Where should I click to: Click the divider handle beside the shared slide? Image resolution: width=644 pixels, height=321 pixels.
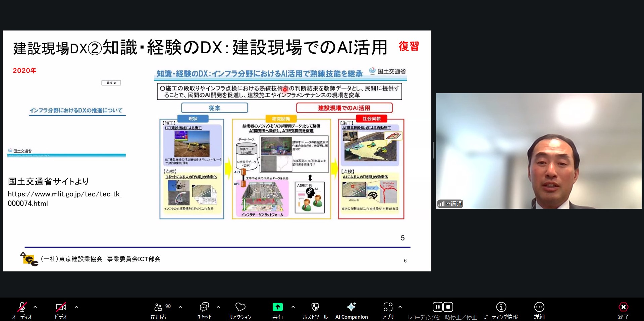[433, 150]
